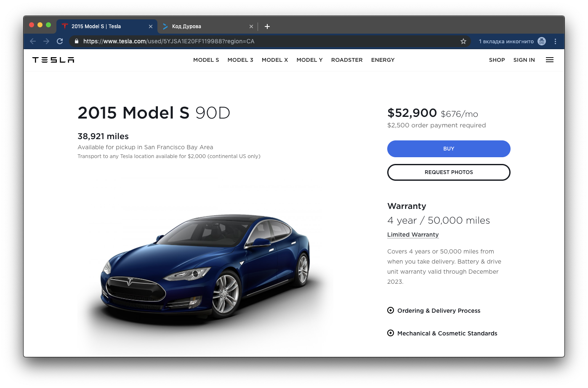The height and width of the screenshot is (388, 588).
Task: Click the browser forward arrow
Action: pyautogui.click(x=46, y=41)
